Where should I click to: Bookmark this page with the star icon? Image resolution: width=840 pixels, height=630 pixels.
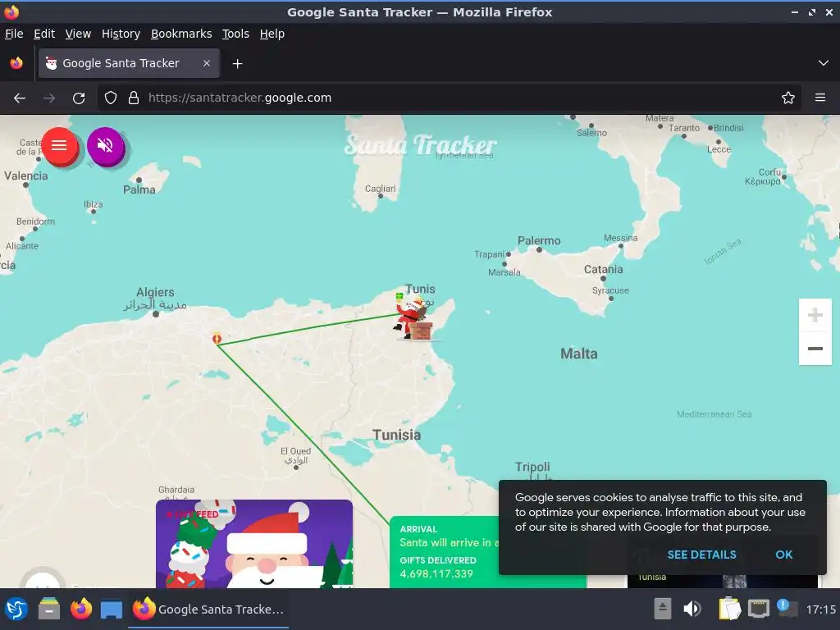tap(787, 98)
